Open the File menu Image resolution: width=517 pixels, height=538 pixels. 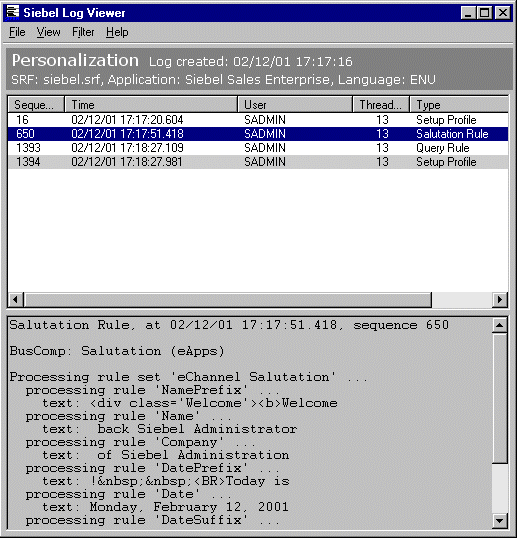coord(17,32)
